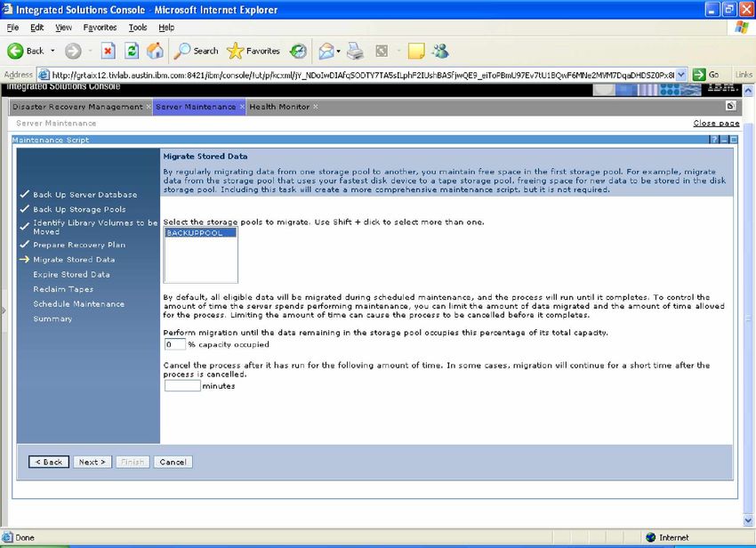Open the Back button history dropdown
Viewport: 756px width, 548px height.
[x=52, y=51]
